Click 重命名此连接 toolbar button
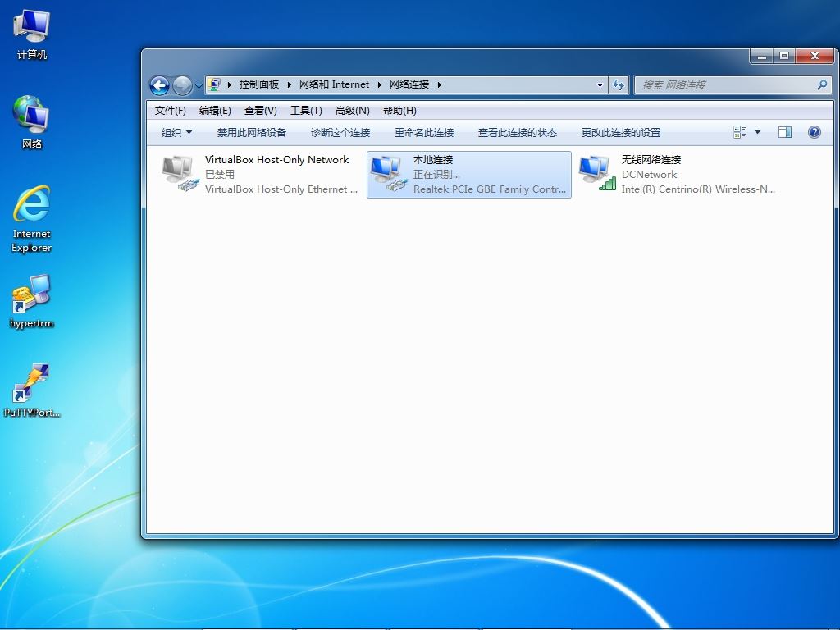Viewport: 840px width, 630px height. click(x=424, y=132)
